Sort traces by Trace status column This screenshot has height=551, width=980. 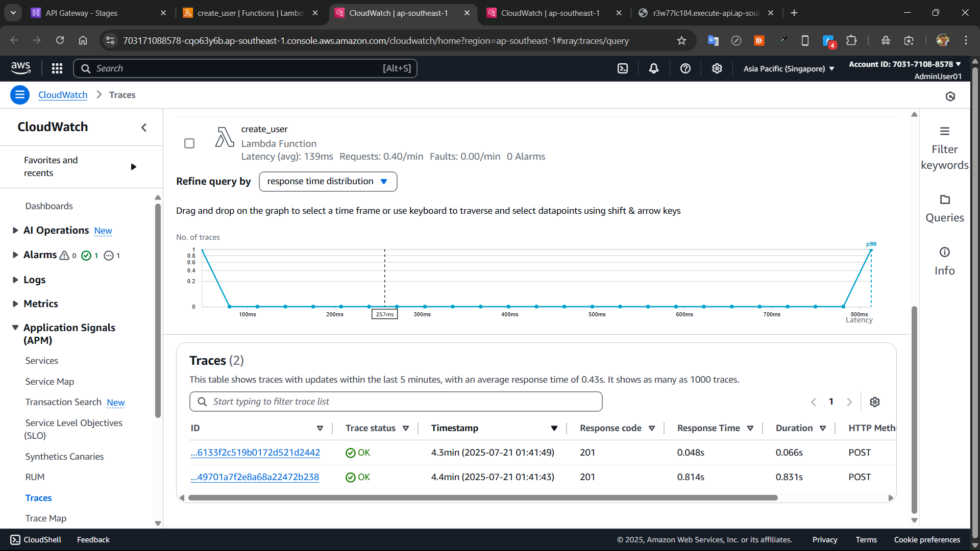tap(406, 429)
